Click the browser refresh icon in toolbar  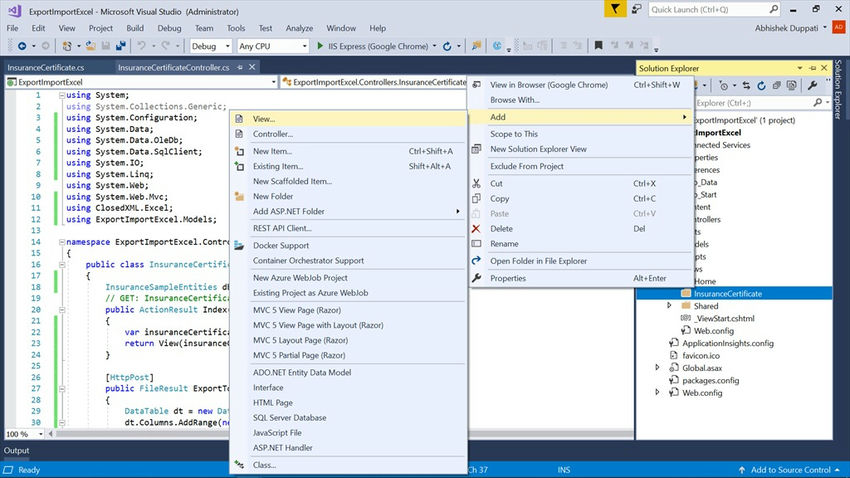tap(446, 46)
